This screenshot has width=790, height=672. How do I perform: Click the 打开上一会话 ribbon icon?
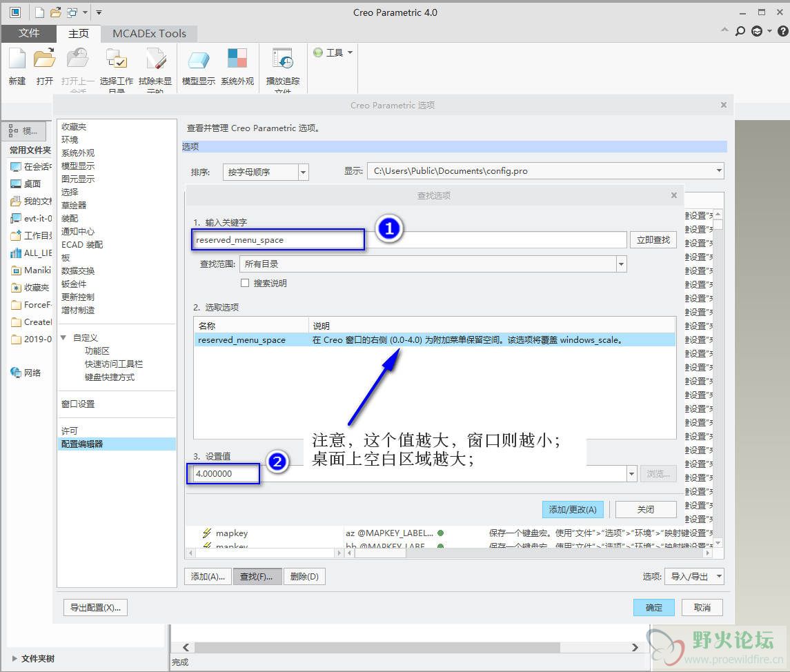point(77,59)
